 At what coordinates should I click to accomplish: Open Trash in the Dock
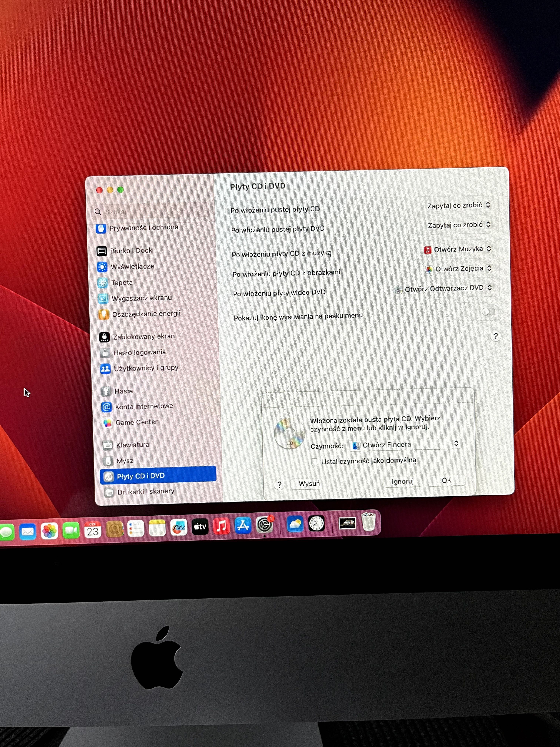[368, 521]
